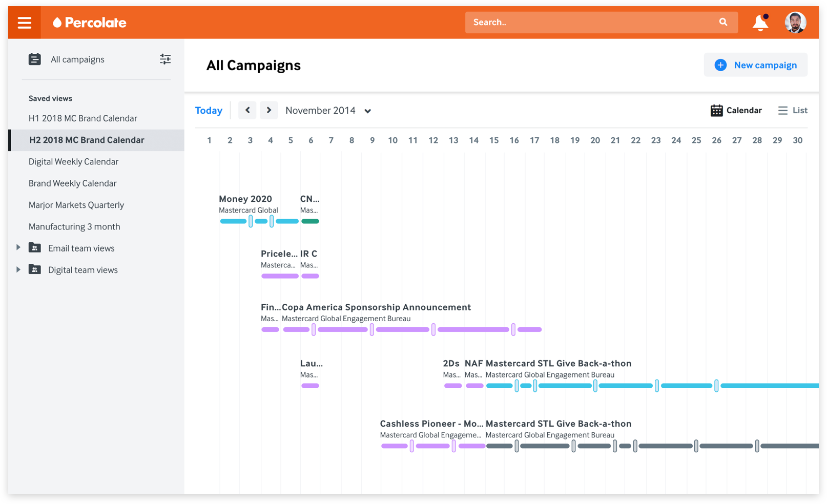
Task: Open the Pricele... campaign title
Action: tap(279, 254)
